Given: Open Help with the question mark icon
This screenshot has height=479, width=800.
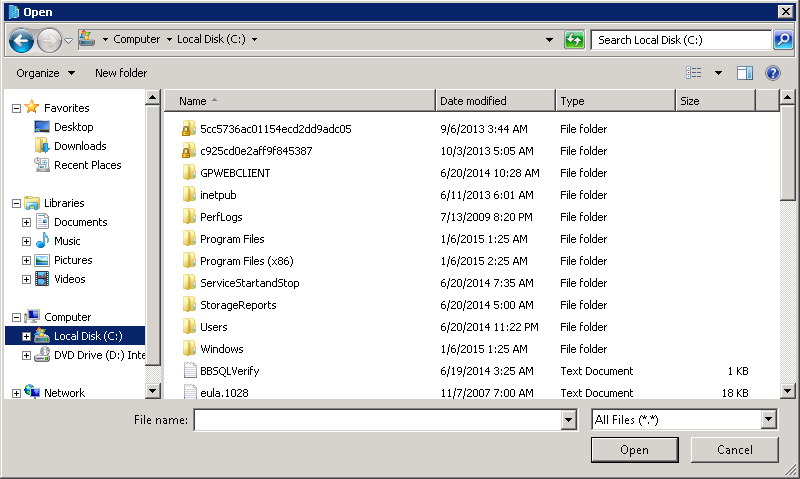Looking at the screenshot, I should pyautogui.click(x=772, y=73).
